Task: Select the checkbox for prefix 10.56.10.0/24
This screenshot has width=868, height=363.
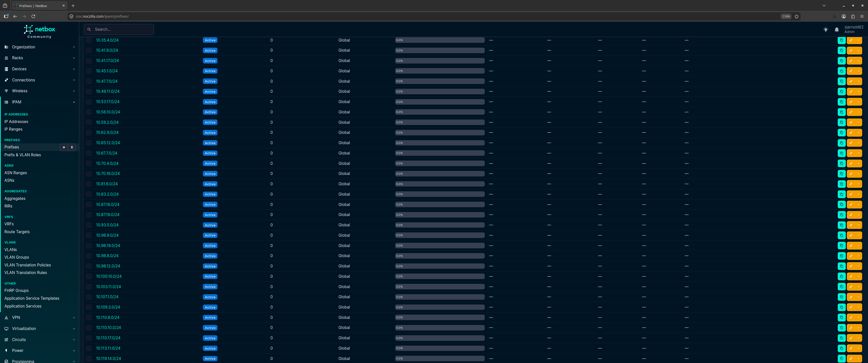Action: tap(89, 112)
